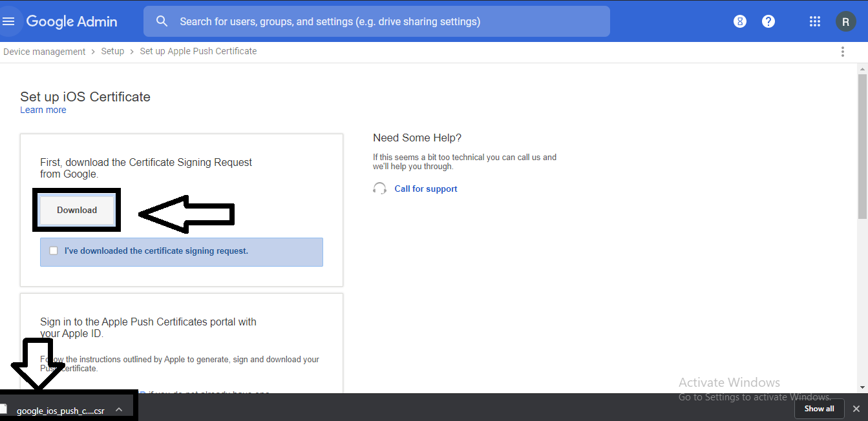Download the certificate signing request
Image resolution: width=868 pixels, height=421 pixels.
[77, 210]
